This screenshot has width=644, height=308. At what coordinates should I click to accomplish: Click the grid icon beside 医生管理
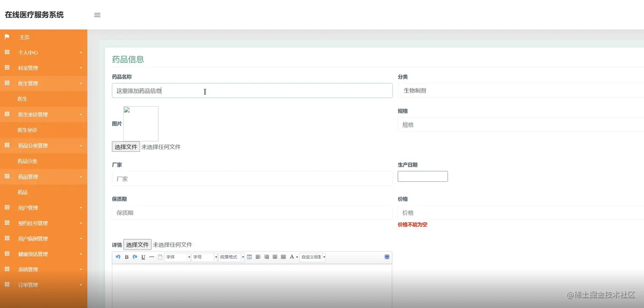click(7, 83)
